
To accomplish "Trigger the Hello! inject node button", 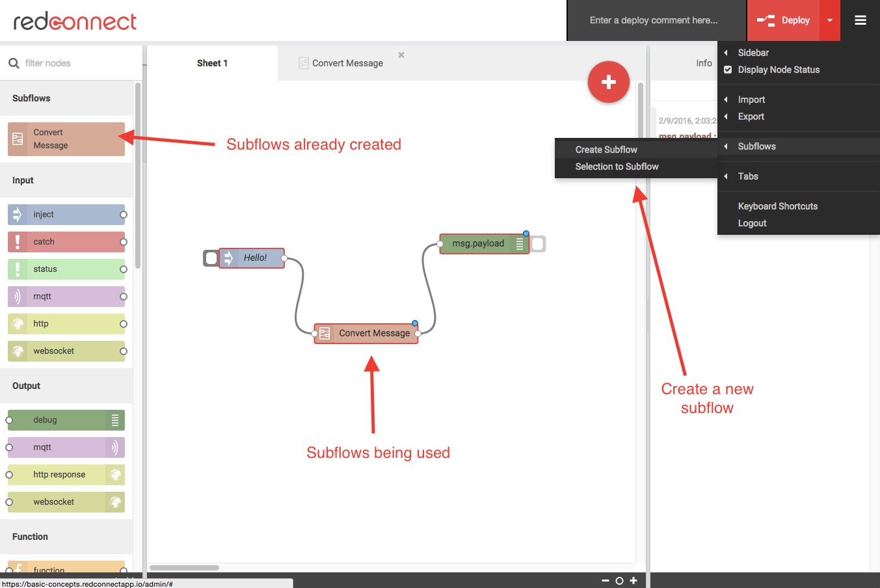I will (x=210, y=258).
